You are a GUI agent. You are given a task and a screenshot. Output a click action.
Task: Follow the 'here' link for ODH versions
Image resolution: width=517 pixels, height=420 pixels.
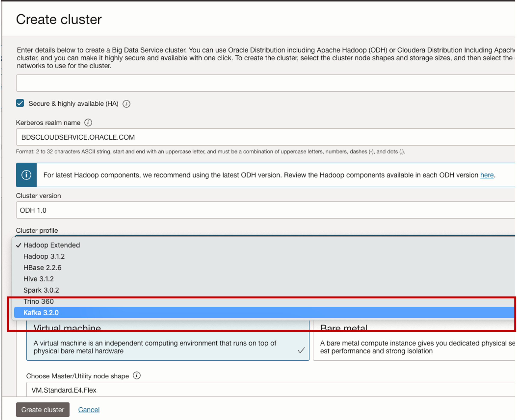[487, 175]
